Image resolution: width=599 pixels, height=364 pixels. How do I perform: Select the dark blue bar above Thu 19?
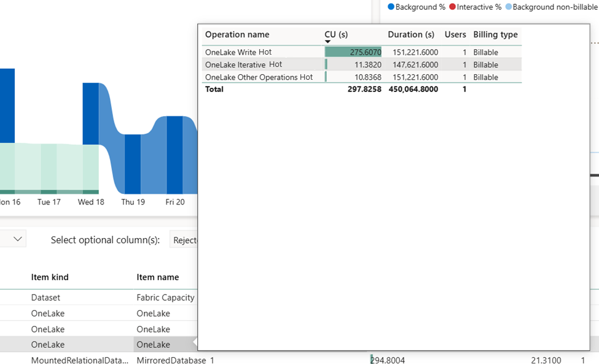pyautogui.click(x=133, y=163)
